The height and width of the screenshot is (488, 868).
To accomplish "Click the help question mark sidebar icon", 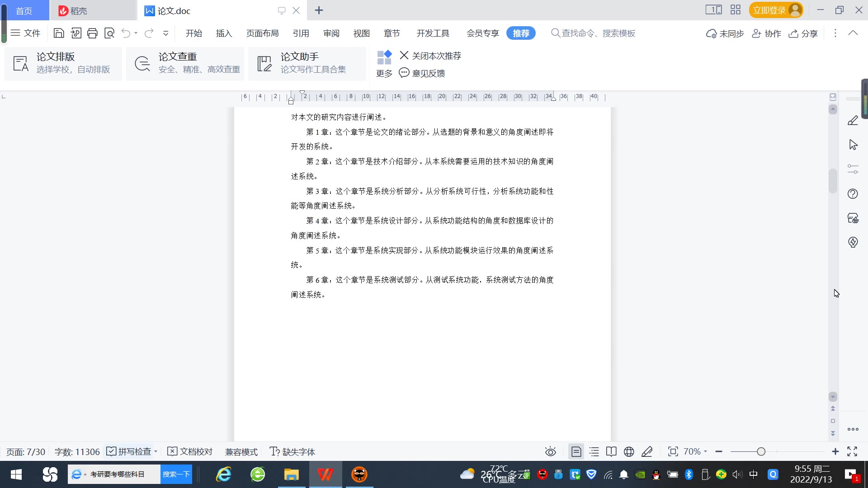I will [x=853, y=194].
